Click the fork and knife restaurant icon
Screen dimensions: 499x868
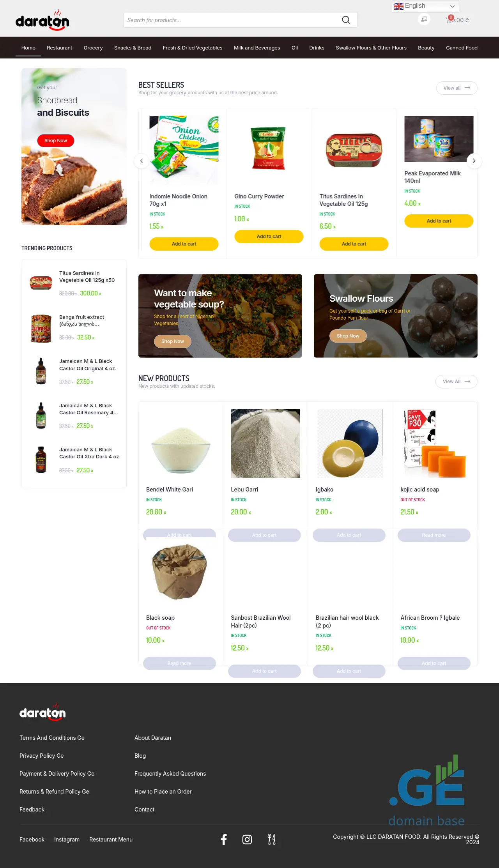point(271,839)
